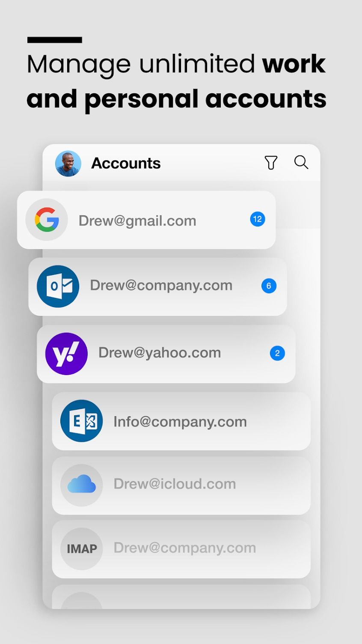Tap the Yahoo logo icon
362x644 pixels.
coord(67,353)
